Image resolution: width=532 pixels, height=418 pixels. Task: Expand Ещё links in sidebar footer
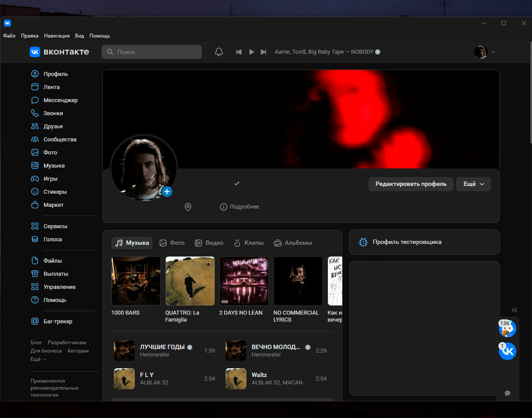pyautogui.click(x=38, y=359)
